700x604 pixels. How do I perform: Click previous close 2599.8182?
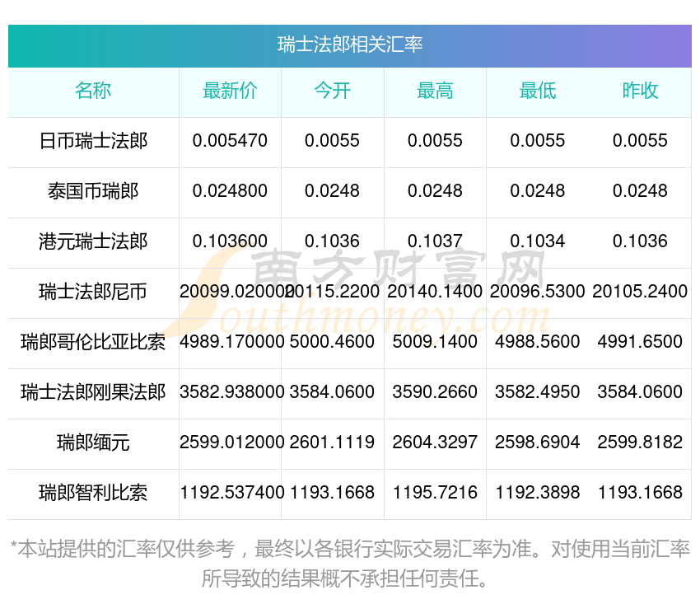(640, 442)
